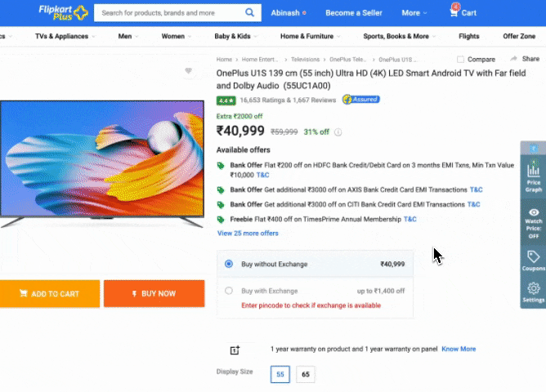Image resolution: width=546 pixels, height=392 pixels.
Task: Open the shopping cart
Action: [463, 12]
